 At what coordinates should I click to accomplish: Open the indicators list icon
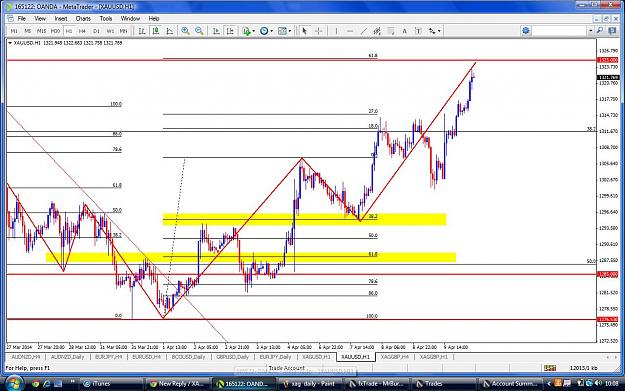tap(247, 31)
